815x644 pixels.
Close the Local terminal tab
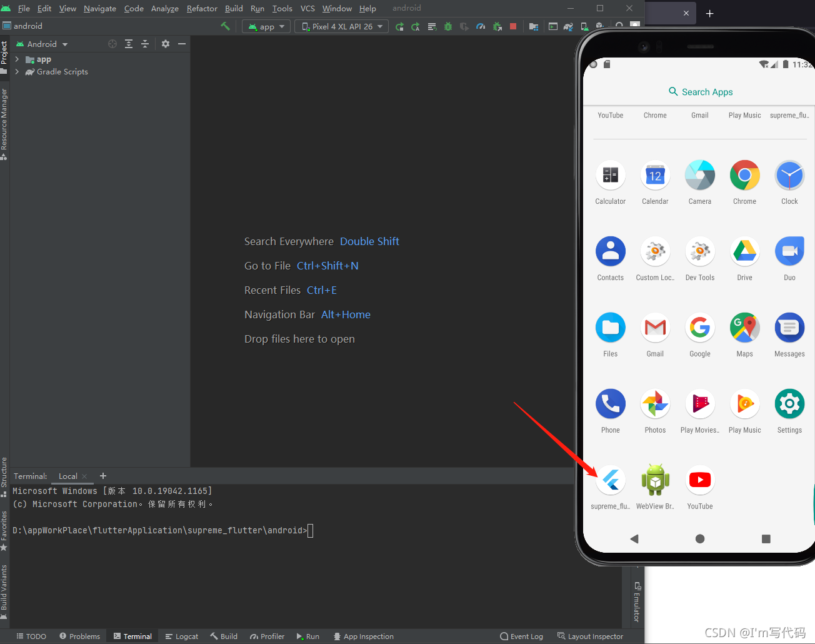coord(84,476)
